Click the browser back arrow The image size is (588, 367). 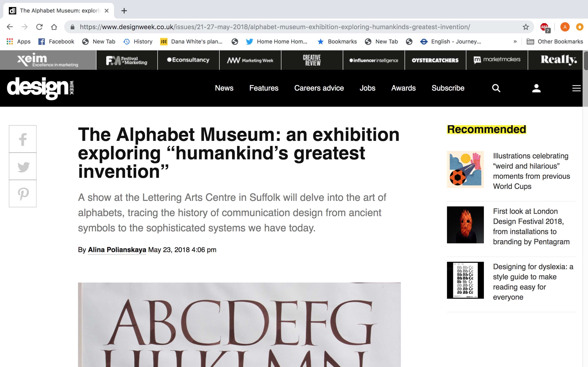tap(10, 27)
